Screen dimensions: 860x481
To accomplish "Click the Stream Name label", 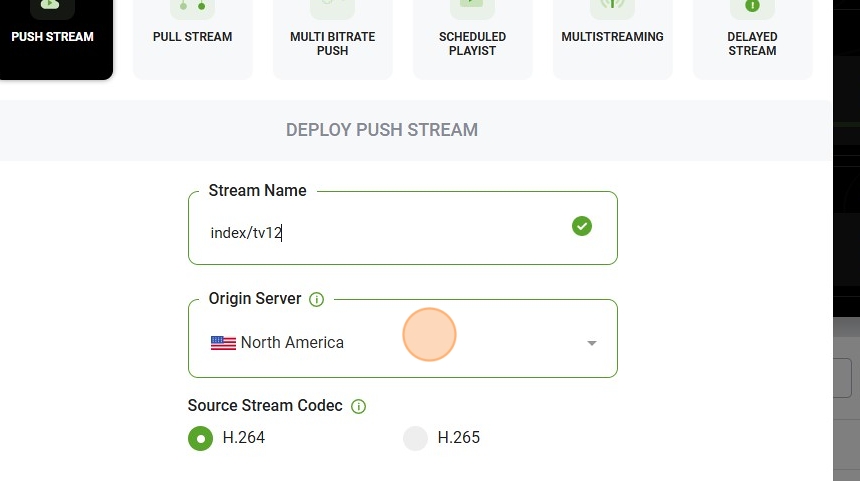I will [257, 190].
